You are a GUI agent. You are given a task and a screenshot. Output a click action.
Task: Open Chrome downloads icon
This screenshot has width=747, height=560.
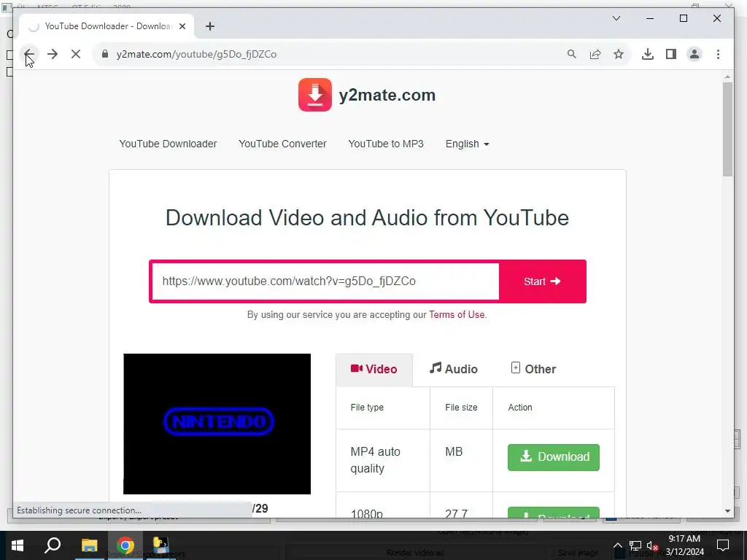[x=648, y=54]
